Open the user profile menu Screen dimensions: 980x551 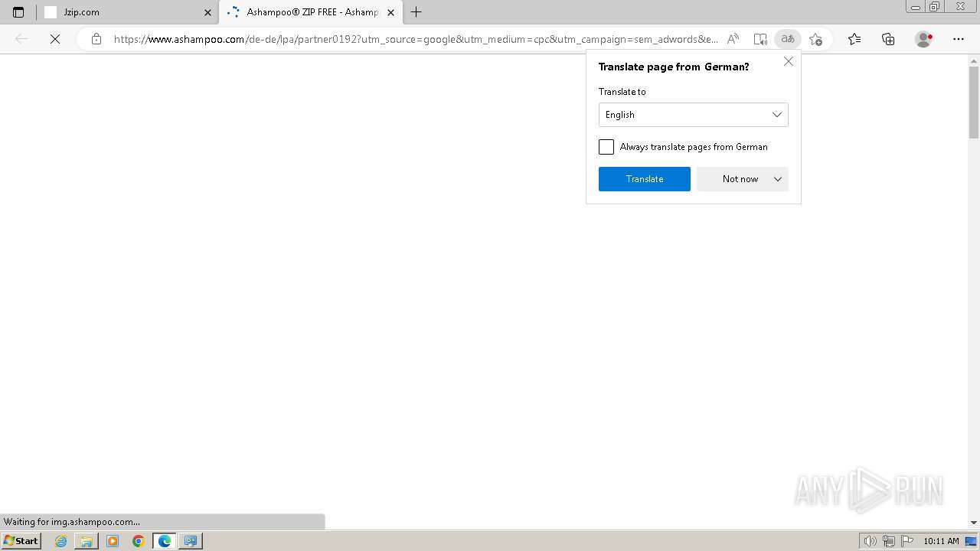(924, 39)
